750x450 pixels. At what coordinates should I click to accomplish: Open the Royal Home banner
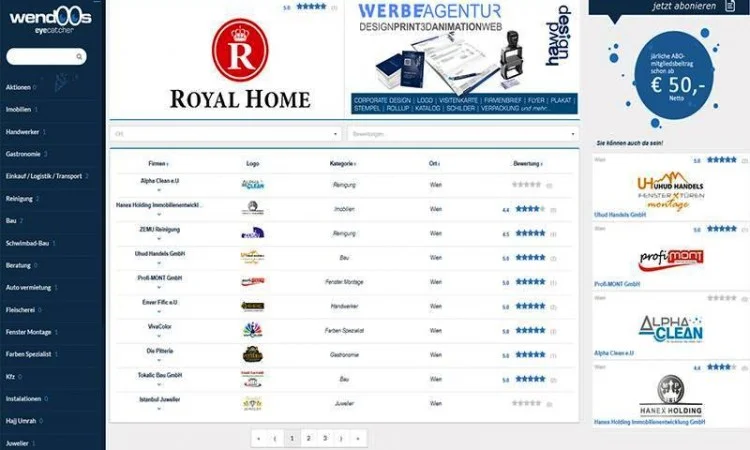click(240, 62)
